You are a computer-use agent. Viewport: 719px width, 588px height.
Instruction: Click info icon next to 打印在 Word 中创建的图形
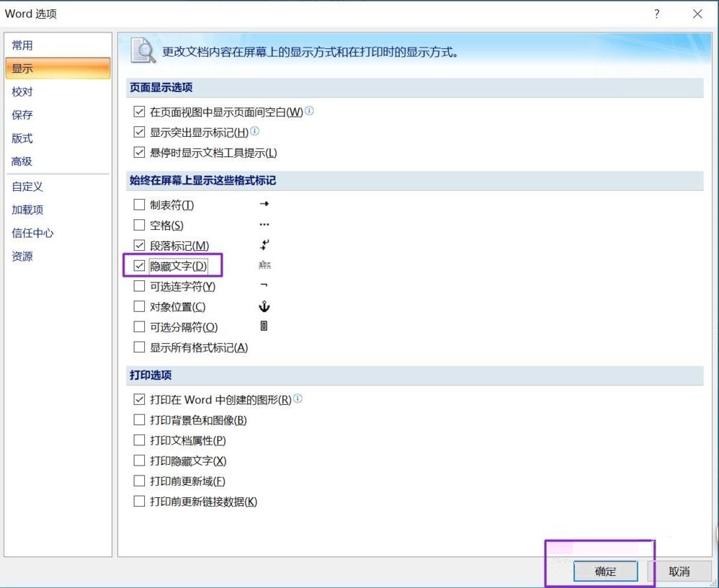(298, 398)
